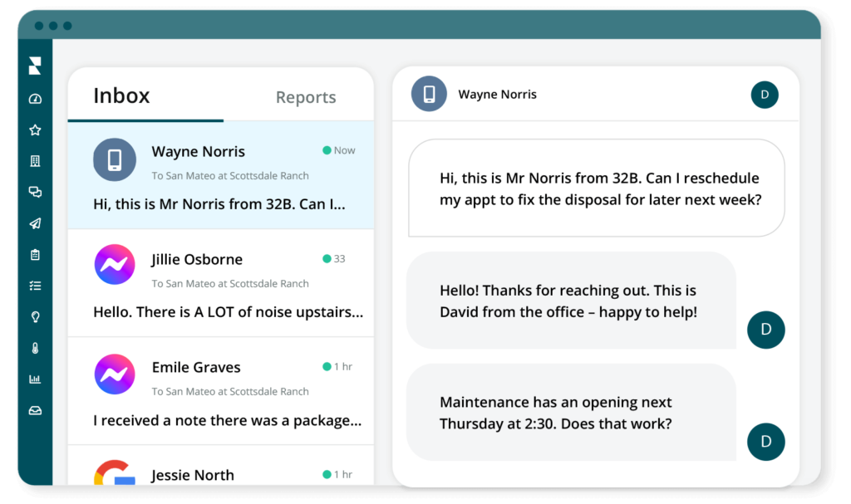The height and width of the screenshot is (504, 851).
Task: Select the phone icon on Wayne Norris conversation
Action: coord(115,159)
